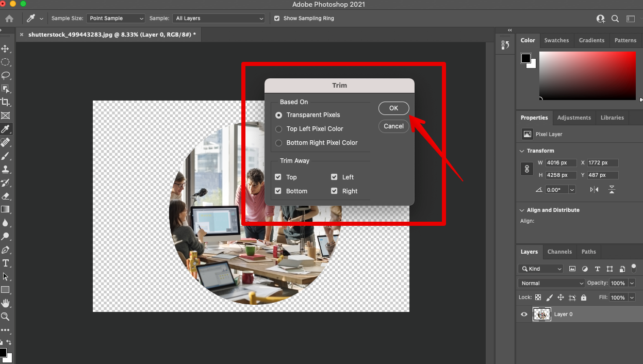The image size is (643, 364).
Task: Select Transparent Pixels radio option
Action: click(278, 115)
